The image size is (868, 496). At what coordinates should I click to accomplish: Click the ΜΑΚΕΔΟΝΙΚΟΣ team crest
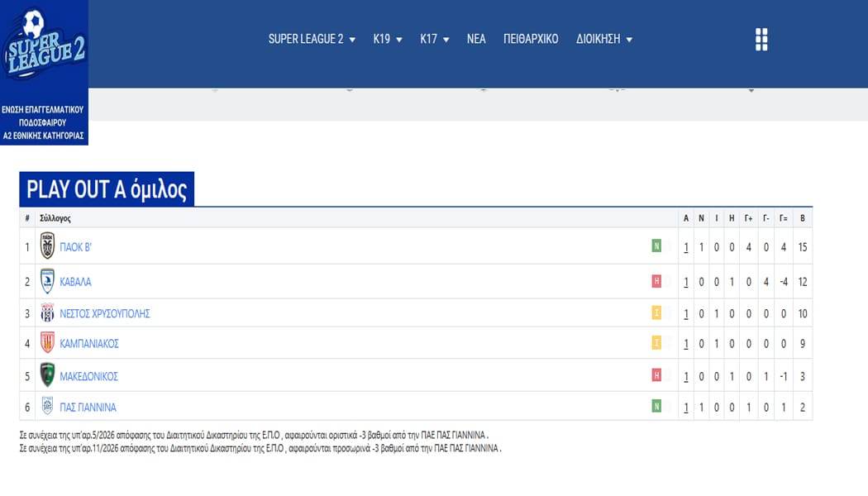[48, 375]
